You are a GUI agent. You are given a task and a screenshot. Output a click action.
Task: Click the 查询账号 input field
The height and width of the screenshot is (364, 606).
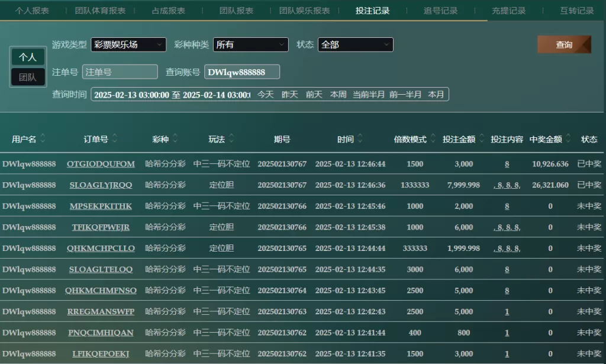(242, 72)
